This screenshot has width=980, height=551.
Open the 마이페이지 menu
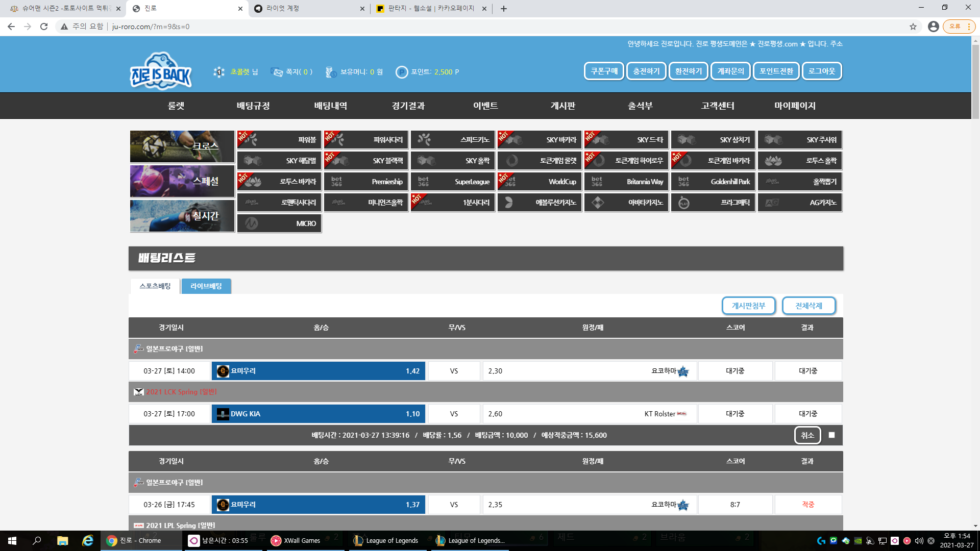pyautogui.click(x=795, y=106)
